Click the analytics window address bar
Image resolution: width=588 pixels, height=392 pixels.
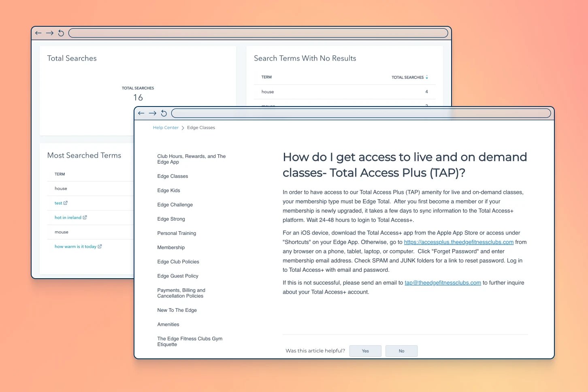tap(258, 33)
